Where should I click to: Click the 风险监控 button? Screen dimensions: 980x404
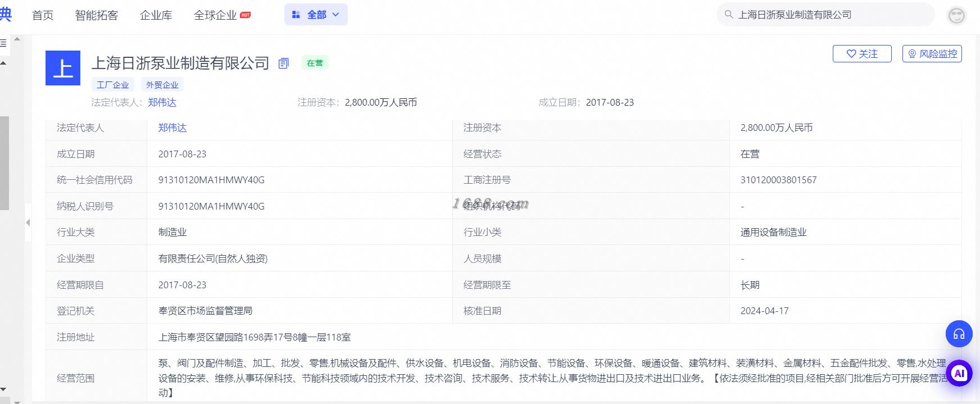(932, 53)
